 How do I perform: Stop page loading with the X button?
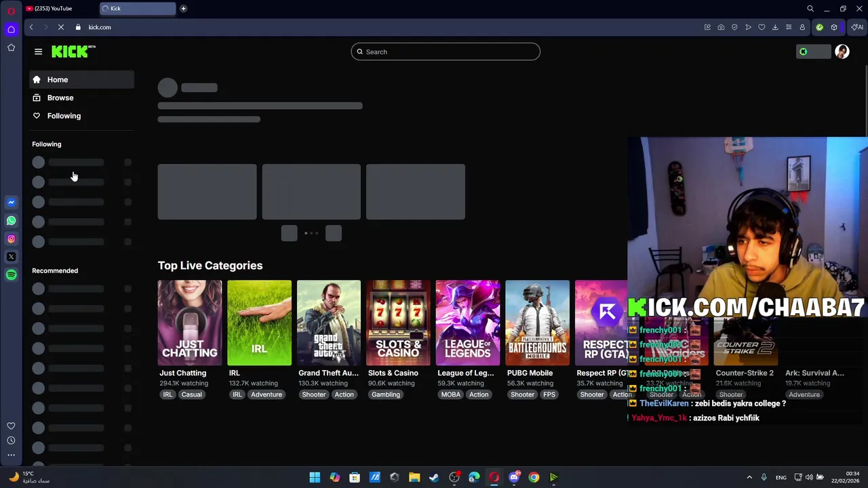[60, 27]
